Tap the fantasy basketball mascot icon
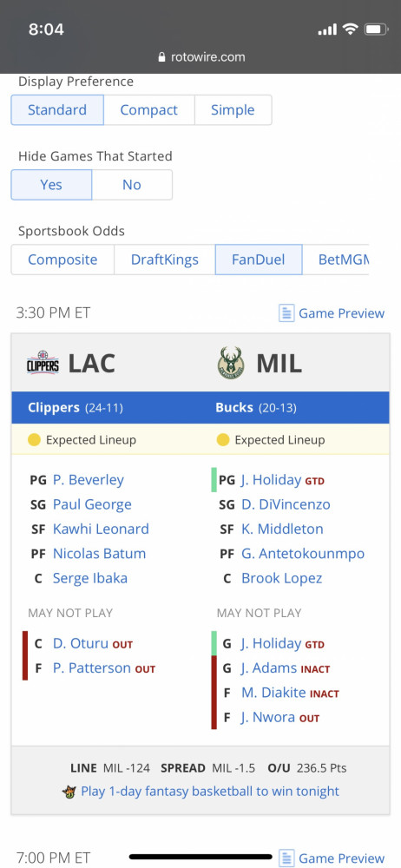This screenshot has width=401, height=868. click(69, 792)
